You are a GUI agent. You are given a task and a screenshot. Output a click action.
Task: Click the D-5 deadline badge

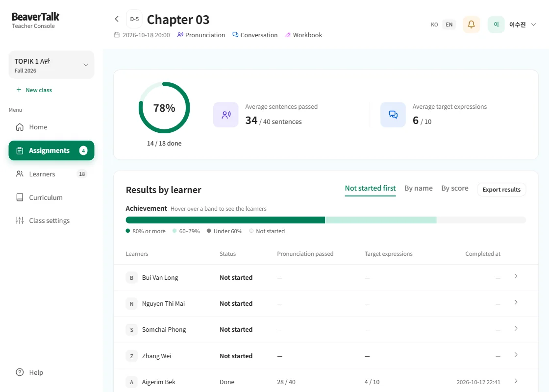(x=134, y=19)
